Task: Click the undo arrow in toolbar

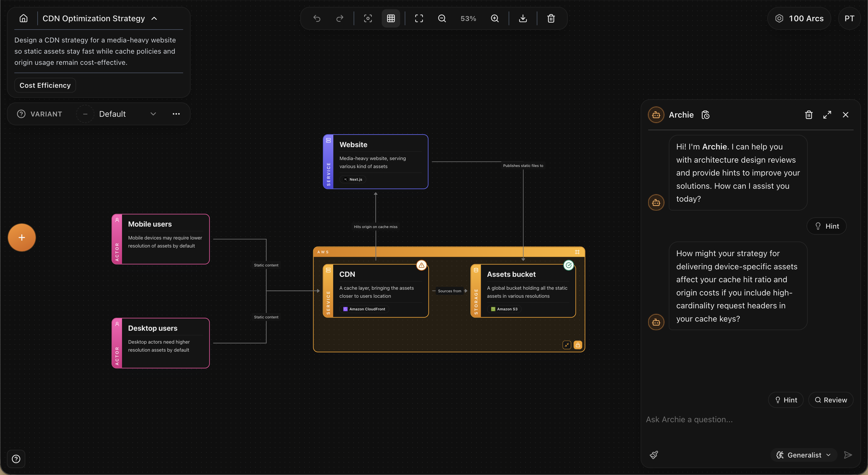Action: click(317, 18)
